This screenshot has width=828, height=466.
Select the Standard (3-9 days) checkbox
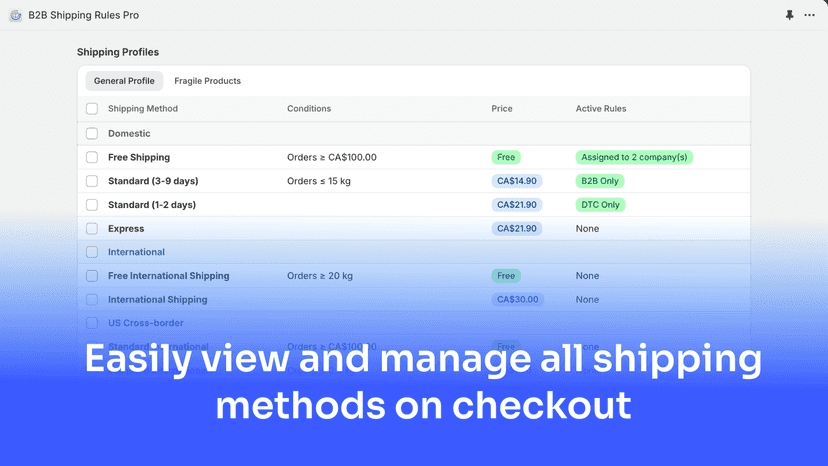pos(92,181)
